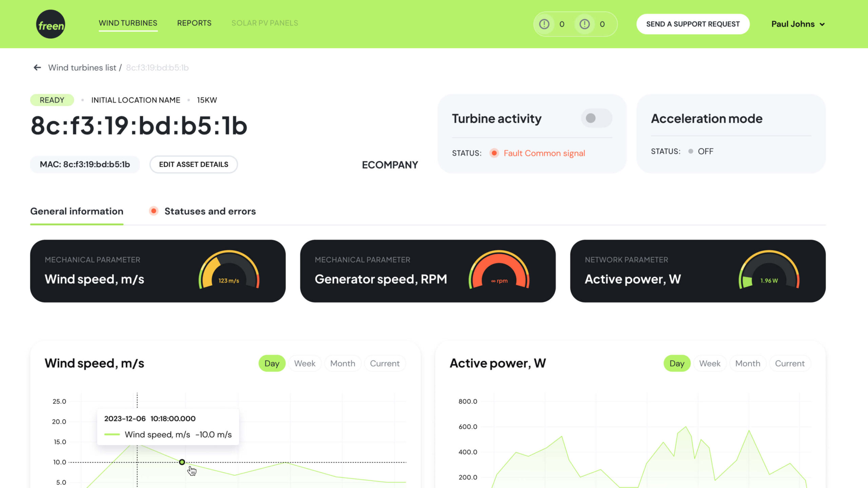Select Month range for Active power chart

click(747, 363)
